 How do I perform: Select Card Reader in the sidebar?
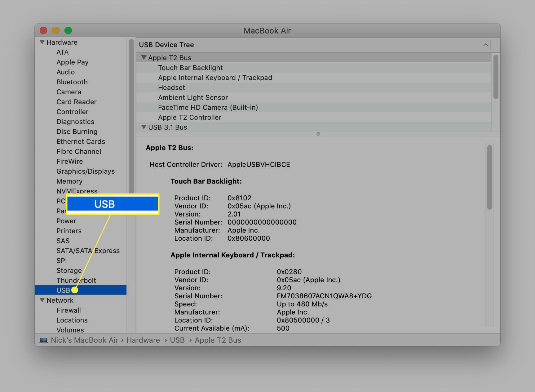point(76,102)
